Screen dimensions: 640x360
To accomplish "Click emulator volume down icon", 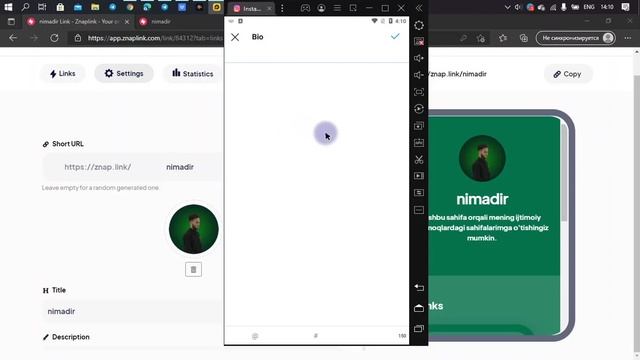I will (419, 75).
